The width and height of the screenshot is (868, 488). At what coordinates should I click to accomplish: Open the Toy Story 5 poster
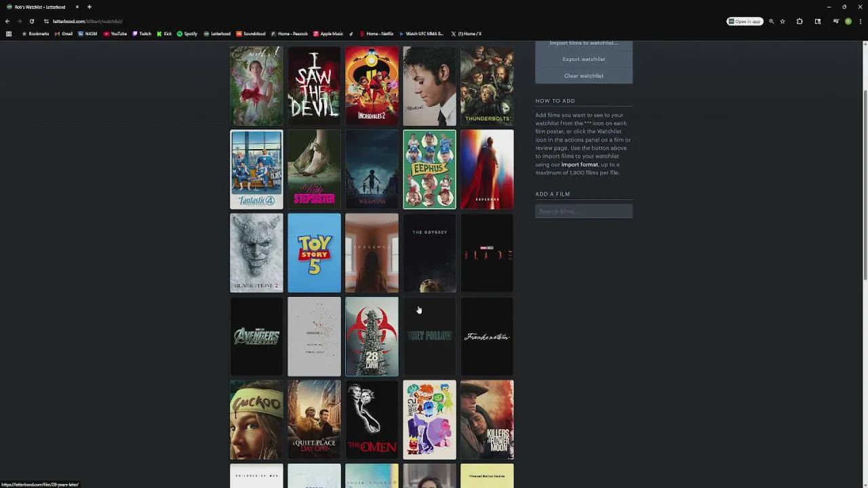(314, 253)
